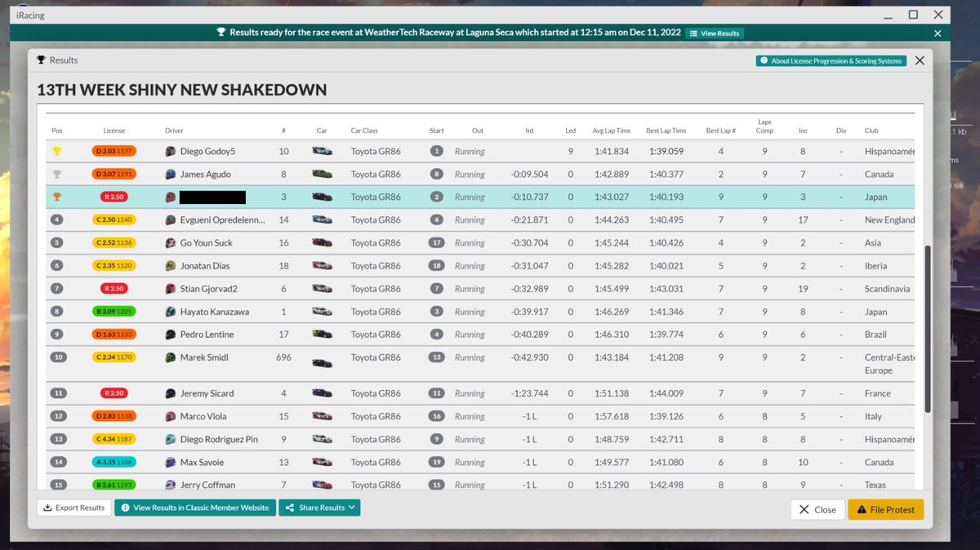Click Jonatan Dias's helmet icon

coord(171,265)
